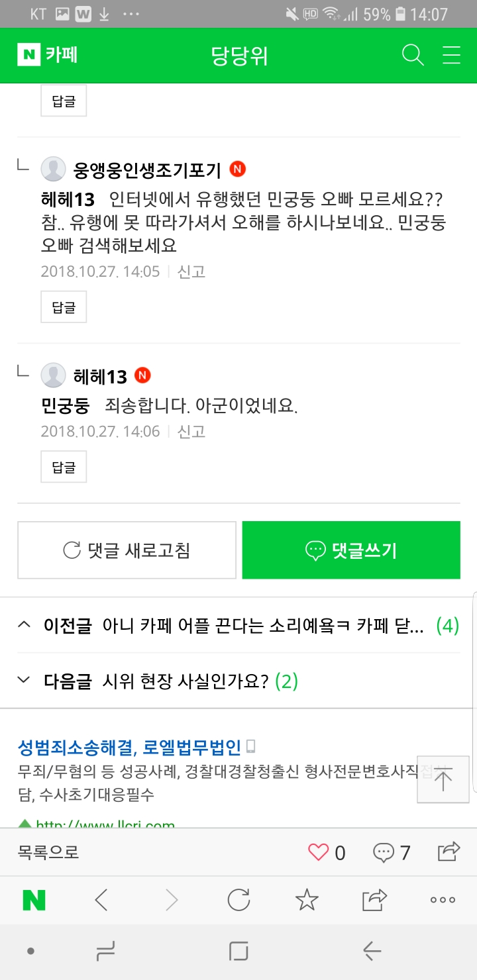Click 댓글 새로고침 refresh comments button
This screenshot has width=477, height=980.
[127, 550]
